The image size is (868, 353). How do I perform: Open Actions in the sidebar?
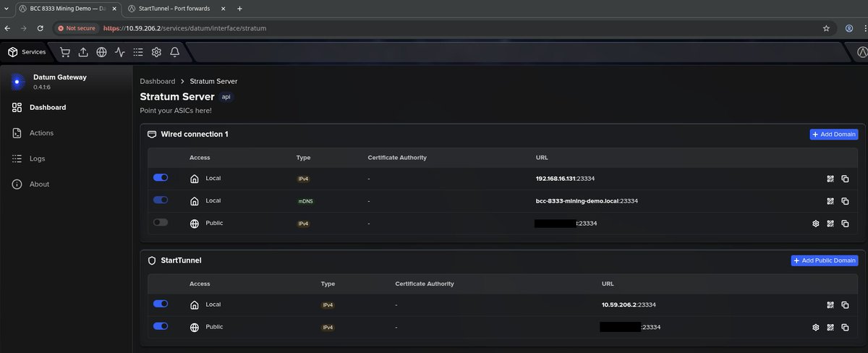[41, 133]
